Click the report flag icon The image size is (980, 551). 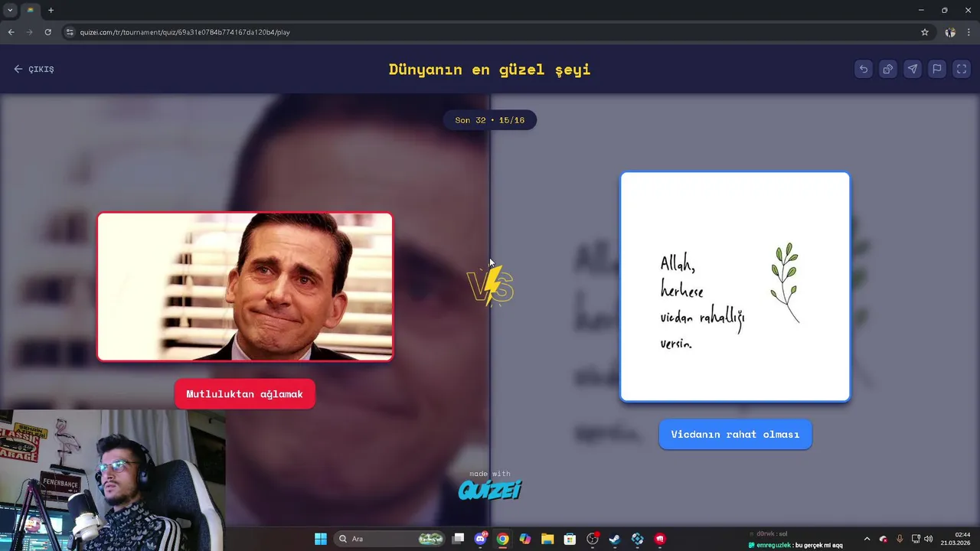pyautogui.click(x=937, y=69)
